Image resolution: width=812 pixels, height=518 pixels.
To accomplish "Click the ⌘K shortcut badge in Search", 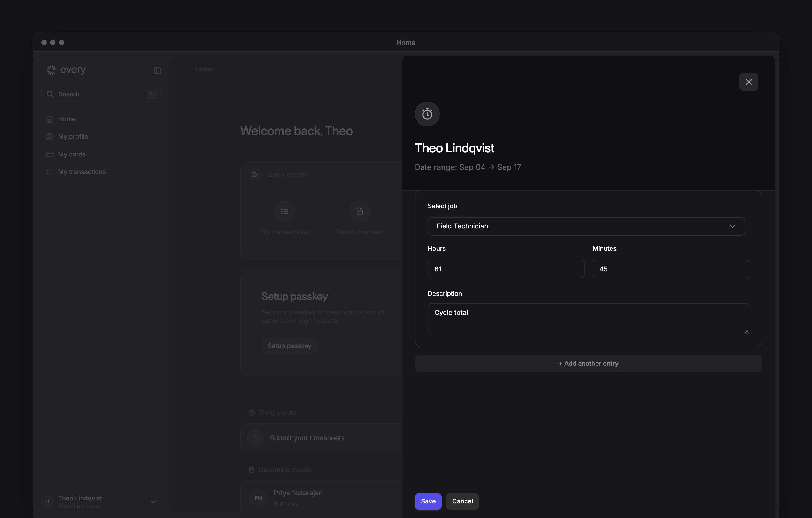I will click(151, 94).
